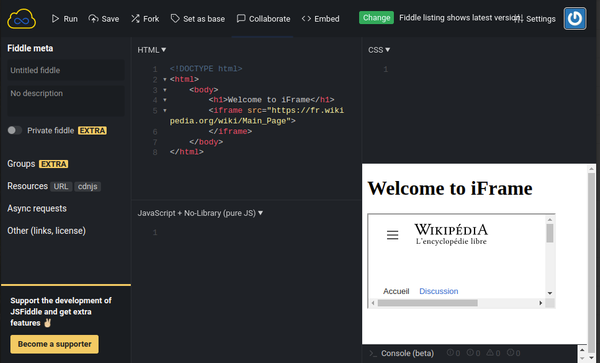Open Async requests section
Screen dimensions: 600x363
coord(37,208)
